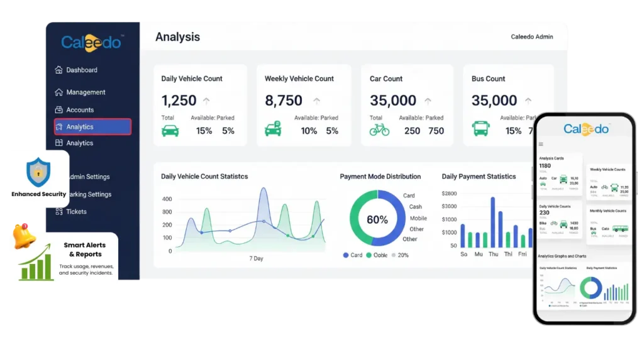The image size is (644, 362).
Task: Click the green car icon on Daily Vehicle Count
Action: point(171,131)
